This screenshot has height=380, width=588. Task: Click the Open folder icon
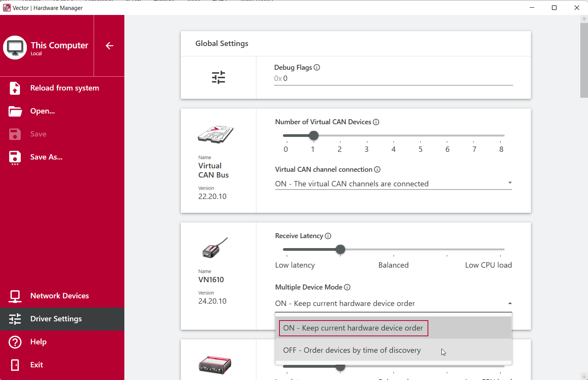tap(15, 111)
